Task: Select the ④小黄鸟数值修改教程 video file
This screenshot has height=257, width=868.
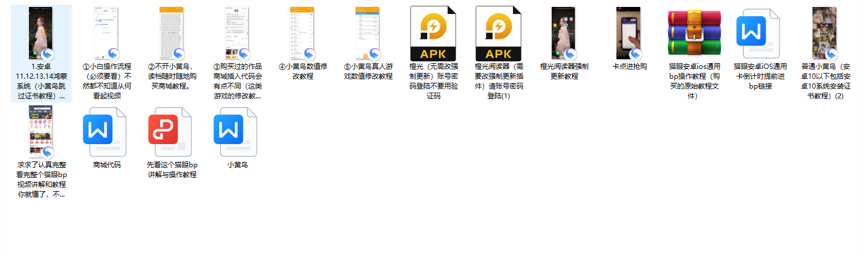Action: click(x=302, y=33)
